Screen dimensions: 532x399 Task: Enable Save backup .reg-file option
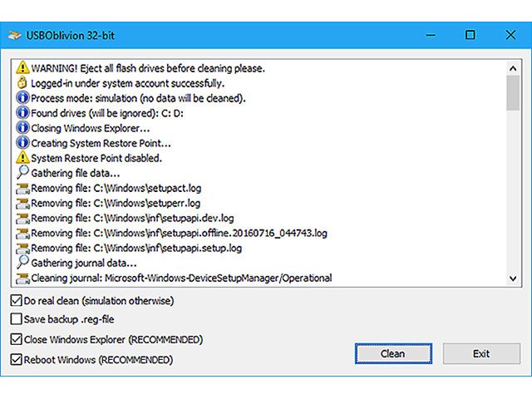17,318
